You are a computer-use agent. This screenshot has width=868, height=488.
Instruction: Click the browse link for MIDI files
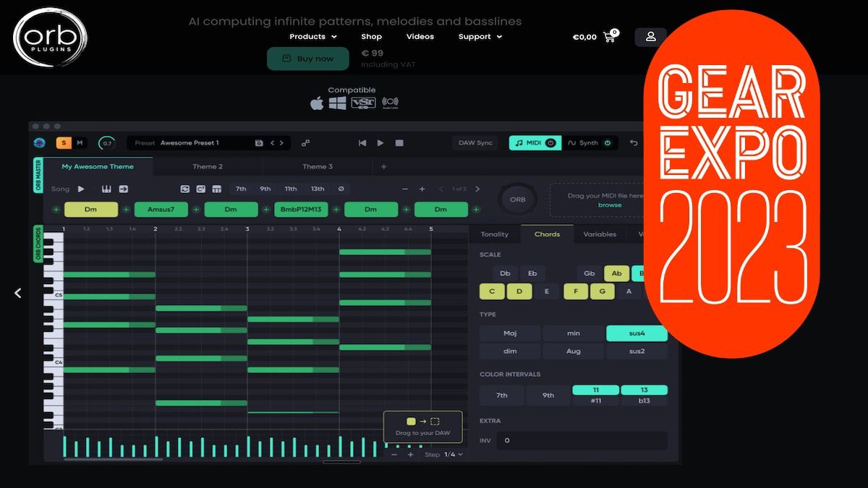tap(610, 205)
